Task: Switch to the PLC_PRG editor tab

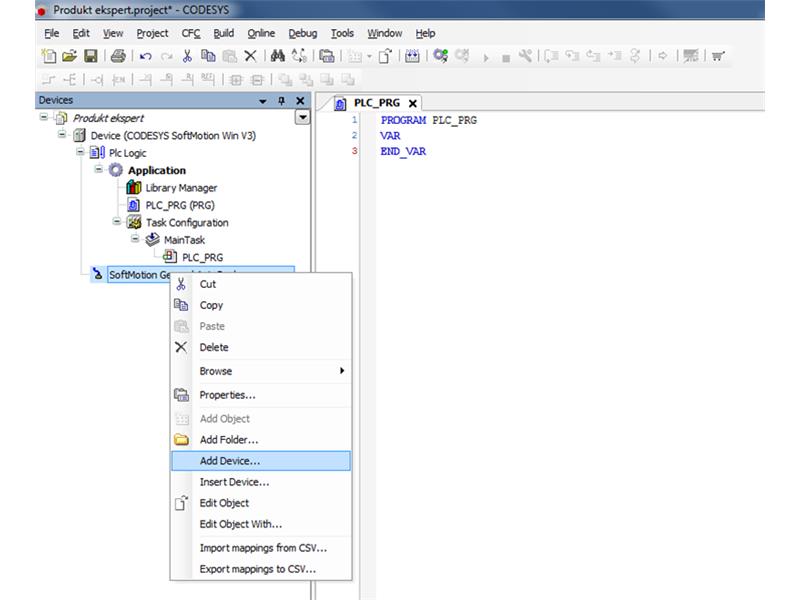Action: (377, 103)
